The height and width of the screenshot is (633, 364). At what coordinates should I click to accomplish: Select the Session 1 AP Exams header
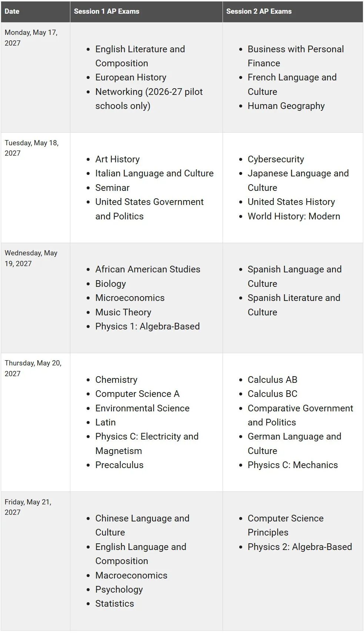click(x=107, y=11)
